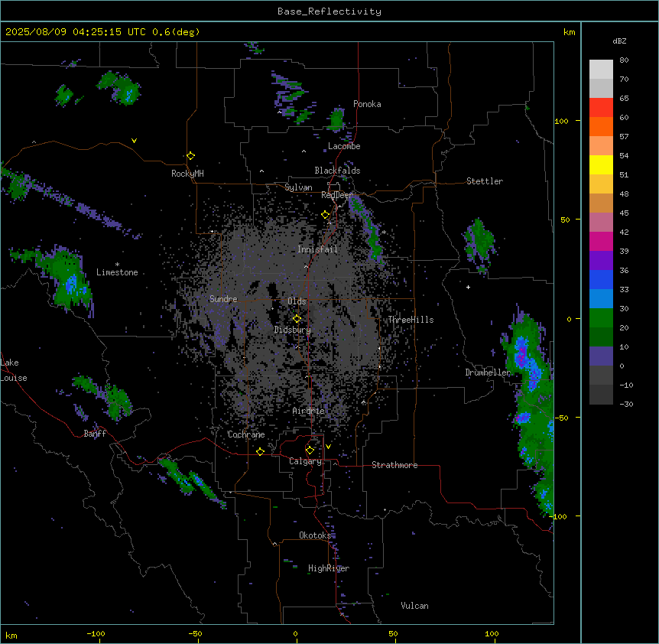Image resolution: width=659 pixels, height=644 pixels.
Task: Click the light gray legend swatch below 80
Action: click(601, 70)
